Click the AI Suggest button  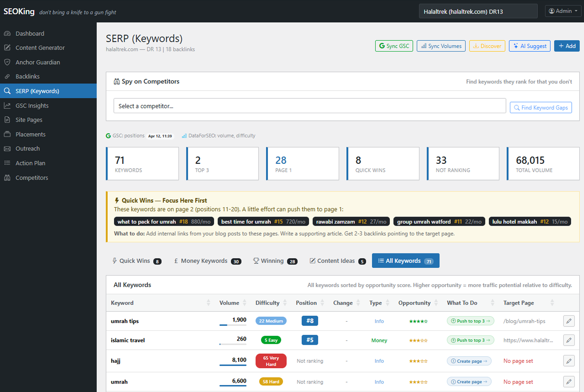(x=529, y=46)
